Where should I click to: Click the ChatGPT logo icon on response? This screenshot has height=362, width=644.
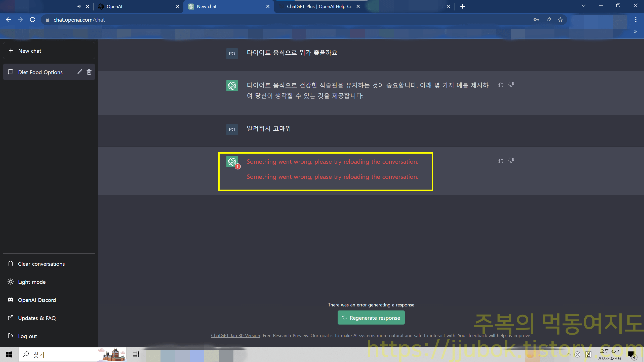[x=232, y=161]
